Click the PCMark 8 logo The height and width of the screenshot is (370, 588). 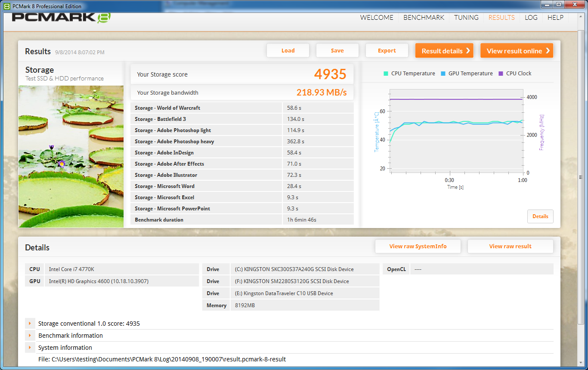(62, 17)
